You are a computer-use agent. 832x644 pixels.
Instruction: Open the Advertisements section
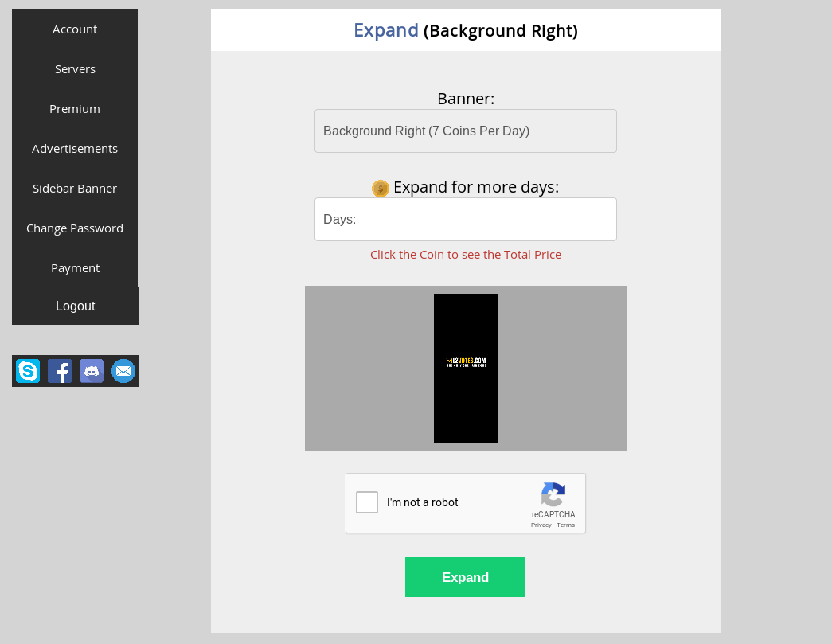pyautogui.click(x=75, y=149)
